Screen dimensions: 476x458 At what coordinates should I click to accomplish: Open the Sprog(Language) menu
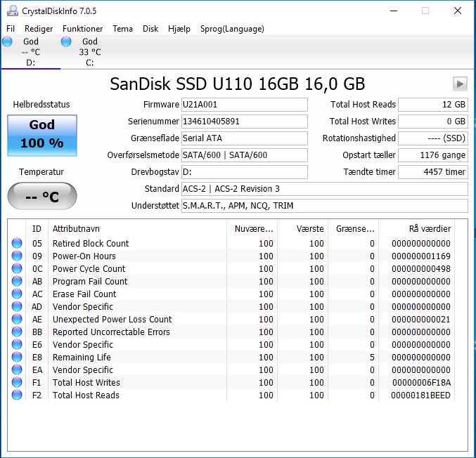(232, 29)
